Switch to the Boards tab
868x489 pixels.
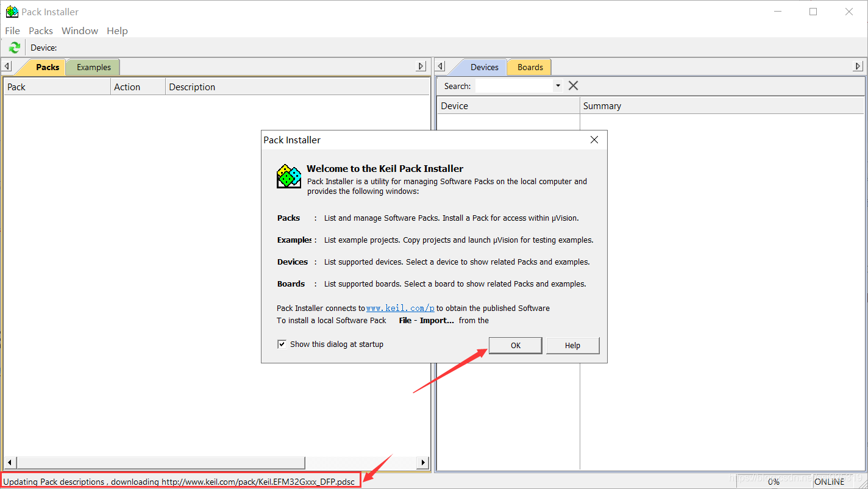530,67
